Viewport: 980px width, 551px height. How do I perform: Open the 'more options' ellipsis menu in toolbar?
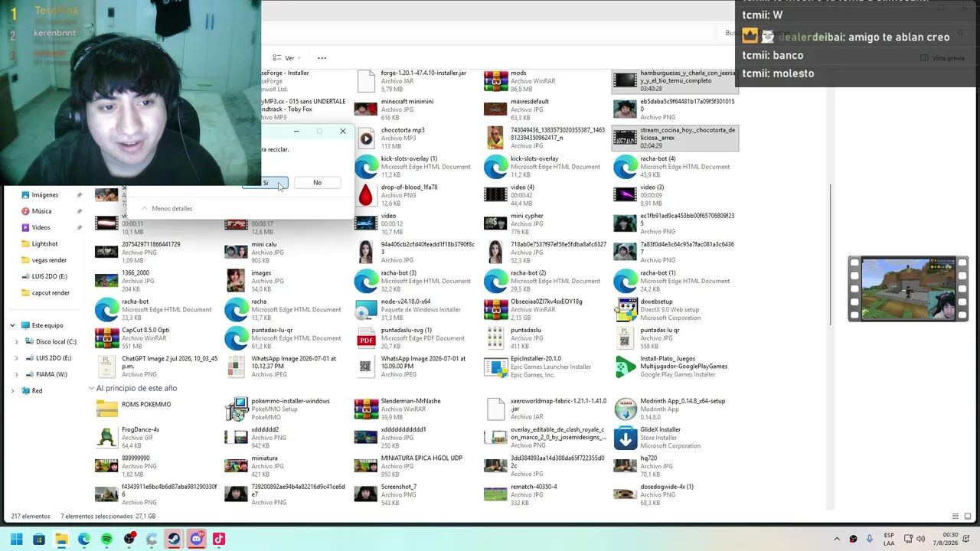click(x=322, y=58)
